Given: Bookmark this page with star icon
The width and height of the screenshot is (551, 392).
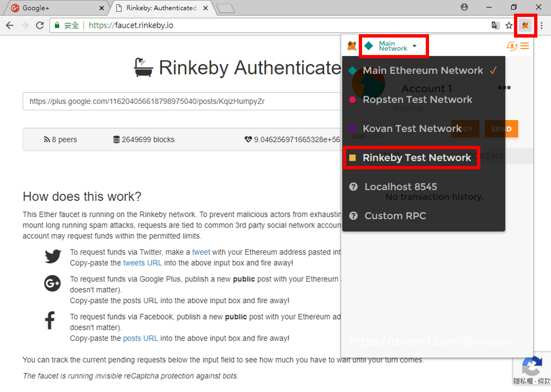Looking at the screenshot, I should pos(509,25).
